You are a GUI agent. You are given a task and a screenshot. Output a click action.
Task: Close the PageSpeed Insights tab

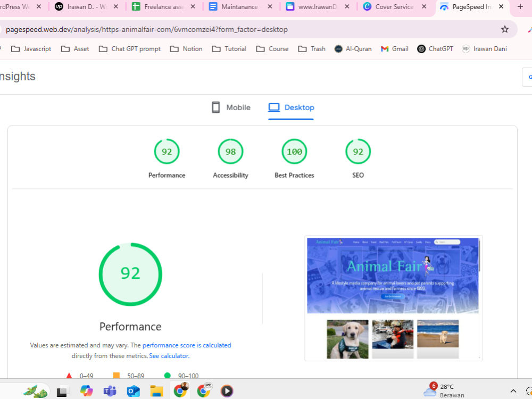coord(501,6)
